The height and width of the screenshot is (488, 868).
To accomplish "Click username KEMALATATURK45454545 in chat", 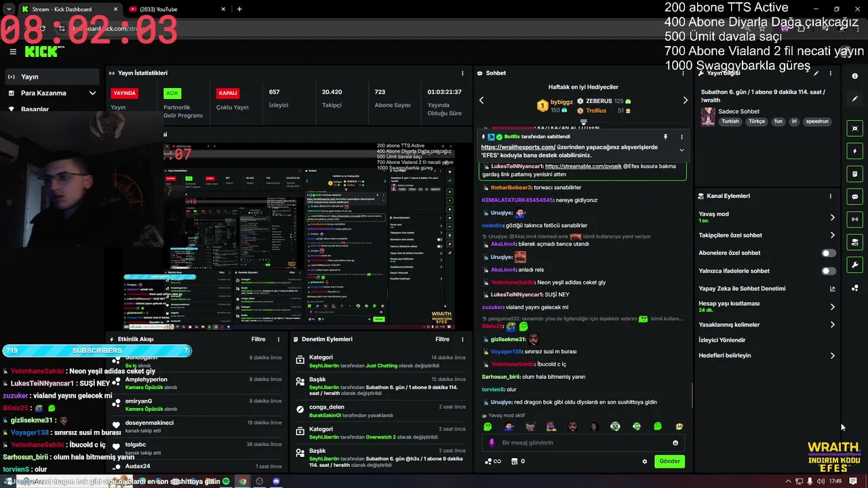I will pos(517,200).
